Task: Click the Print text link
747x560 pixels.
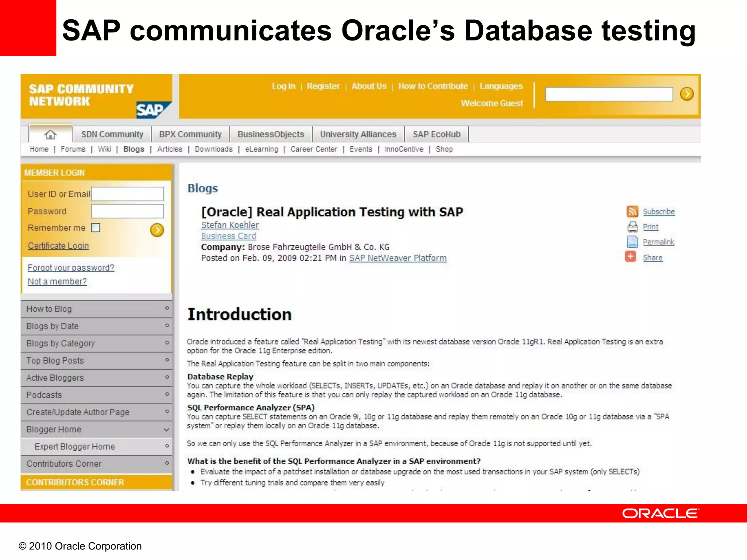Action: [651, 227]
